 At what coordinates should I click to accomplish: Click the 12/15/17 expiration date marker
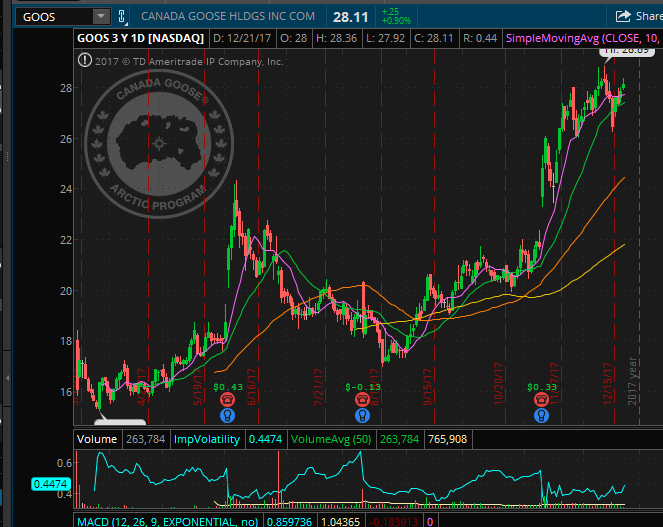(607, 383)
